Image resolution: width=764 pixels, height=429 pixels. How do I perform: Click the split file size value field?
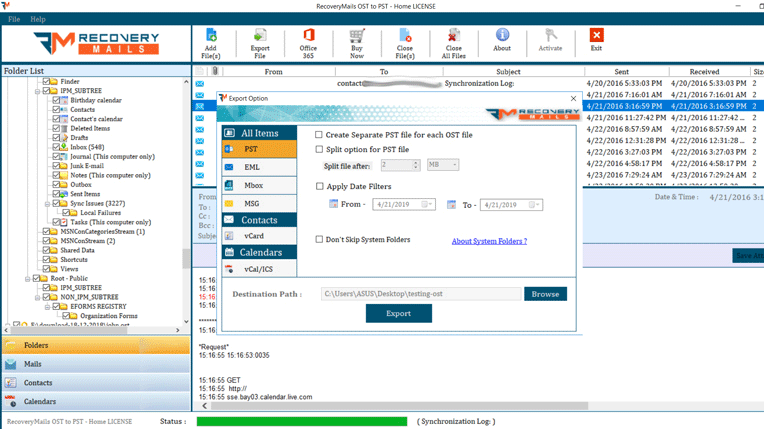point(397,165)
